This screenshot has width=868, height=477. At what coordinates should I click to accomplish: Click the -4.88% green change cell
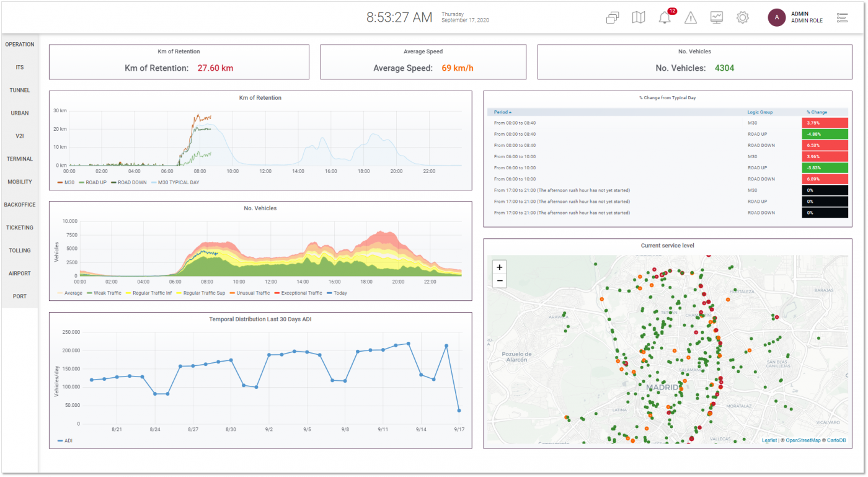click(x=825, y=134)
